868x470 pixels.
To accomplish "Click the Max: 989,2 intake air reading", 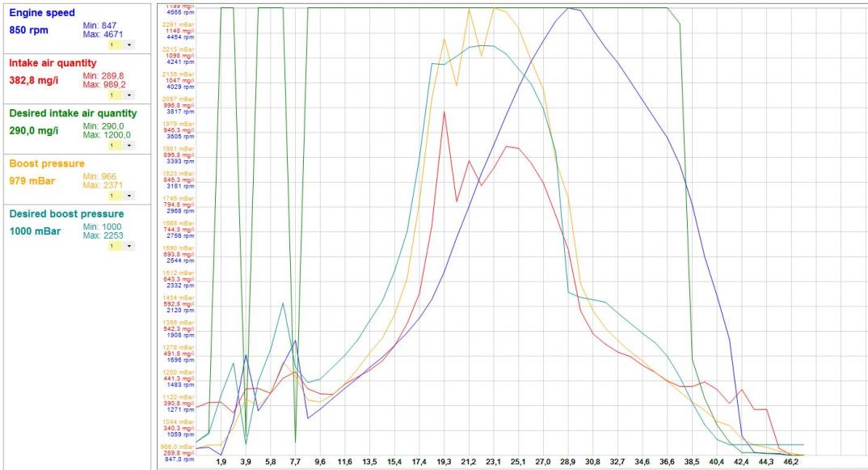I will coord(104,85).
